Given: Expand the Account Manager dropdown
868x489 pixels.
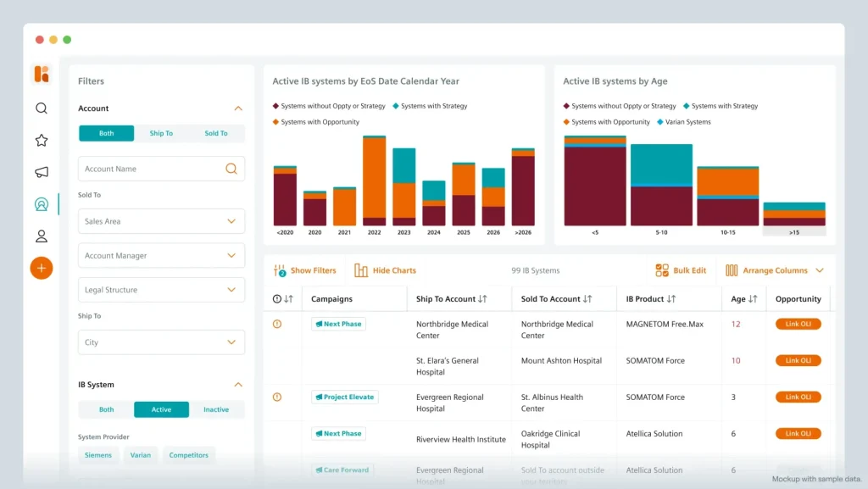Looking at the screenshot, I should pyautogui.click(x=161, y=255).
